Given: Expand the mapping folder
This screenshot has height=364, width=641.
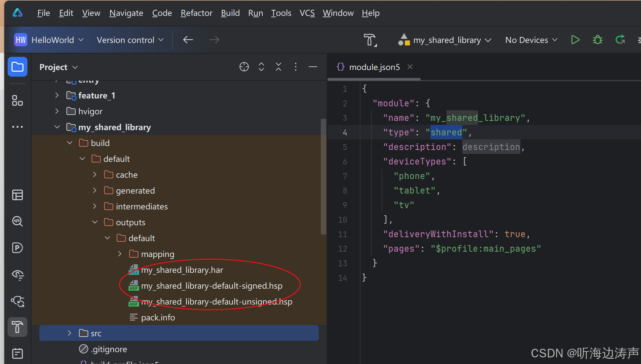Looking at the screenshot, I should pyautogui.click(x=120, y=254).
